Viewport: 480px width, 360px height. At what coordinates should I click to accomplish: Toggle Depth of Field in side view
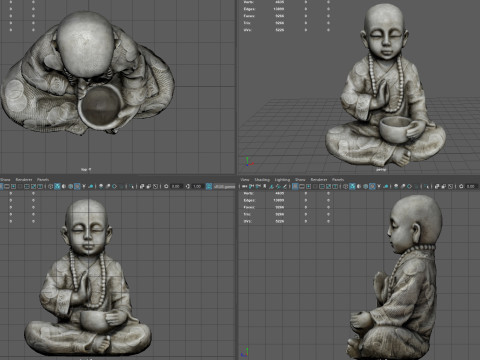(x=416, y=186)
